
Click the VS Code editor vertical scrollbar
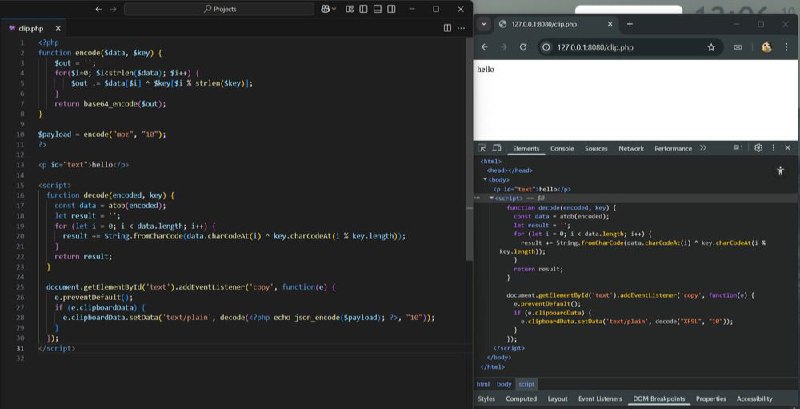coord(469,148)
